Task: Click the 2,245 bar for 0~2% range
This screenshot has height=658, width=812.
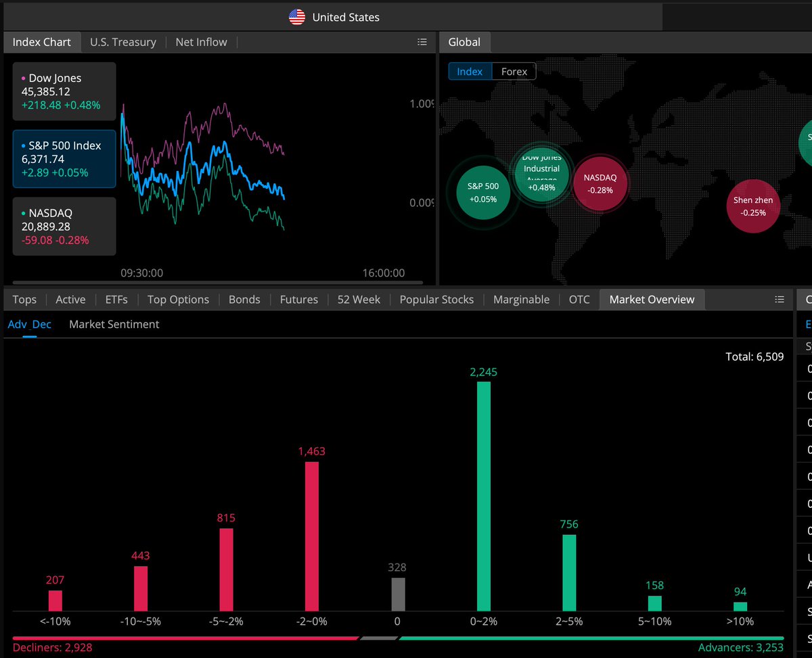Action: (483, 496)
